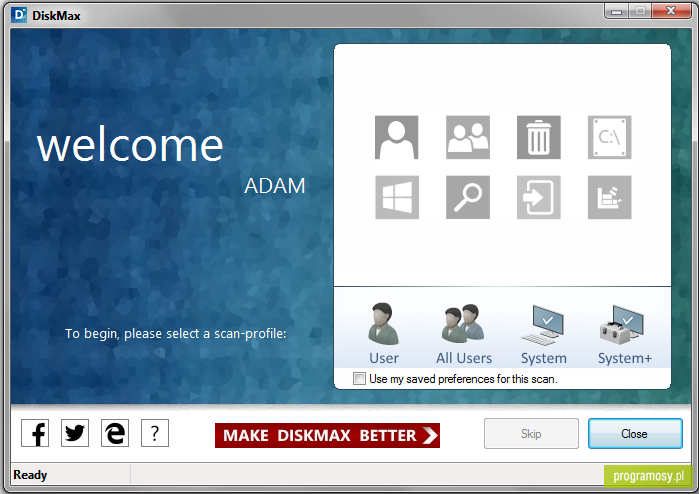Open help with the question mark icon
Image resolution: width=699 pixels, height=494 pixels.
(x=155, y=433)
